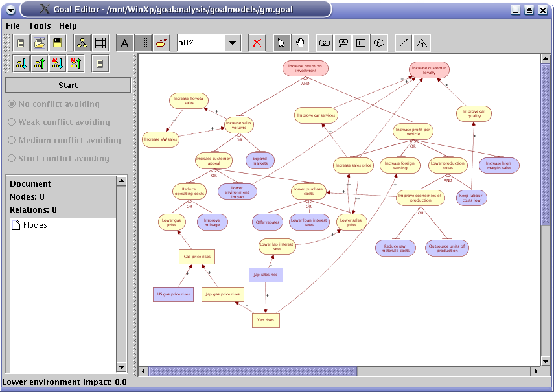Open the 50% zoom dropdown

pos(233,43)
